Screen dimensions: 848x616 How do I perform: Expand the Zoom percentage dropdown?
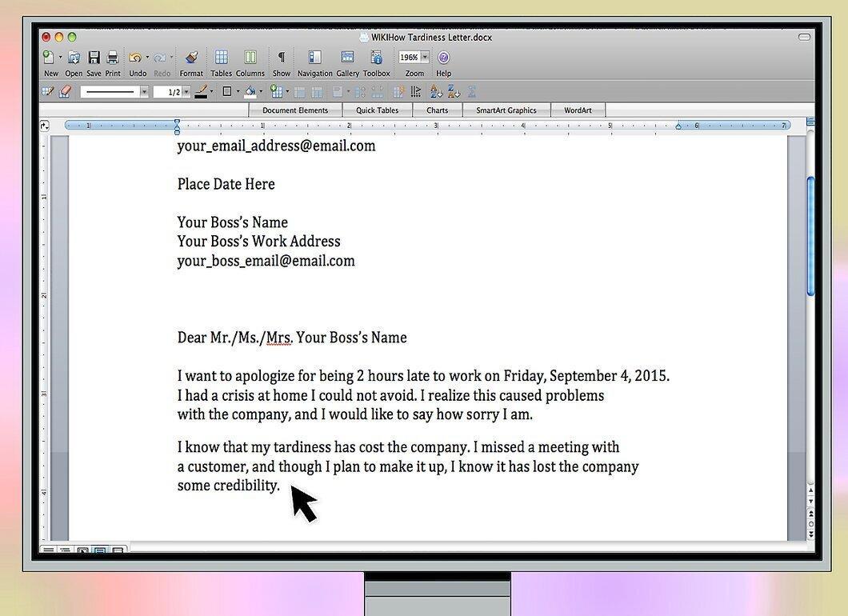pyautogui.click(x=425, y=57)
